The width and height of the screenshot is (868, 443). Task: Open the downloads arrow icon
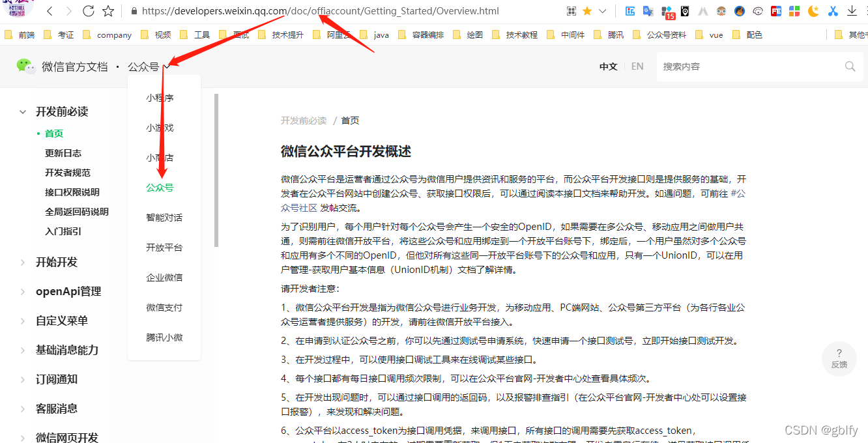click(852, 11)
